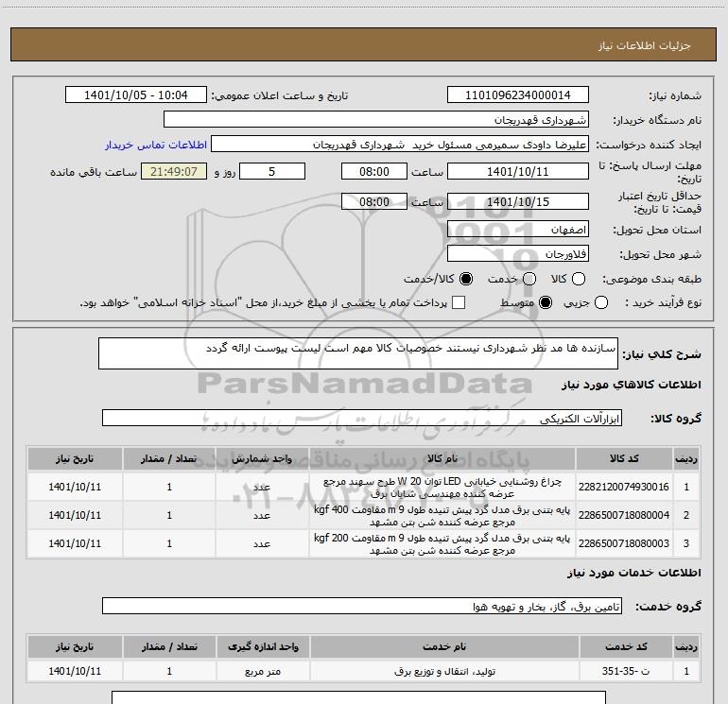Viewport: 728px width, 704px height.
Task: Click the کد خدمت column header
Action: point(626,646)
